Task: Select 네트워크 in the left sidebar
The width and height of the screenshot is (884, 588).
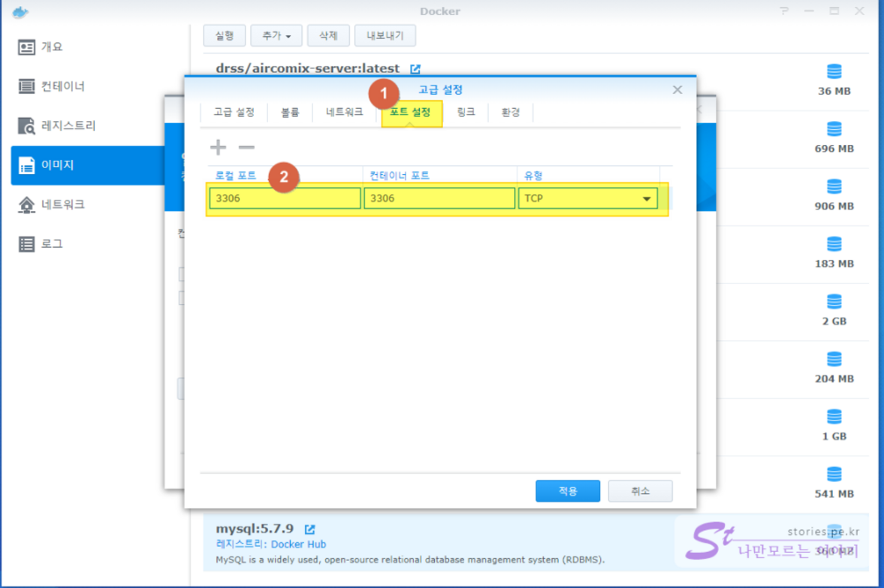Action: (62, 204)
